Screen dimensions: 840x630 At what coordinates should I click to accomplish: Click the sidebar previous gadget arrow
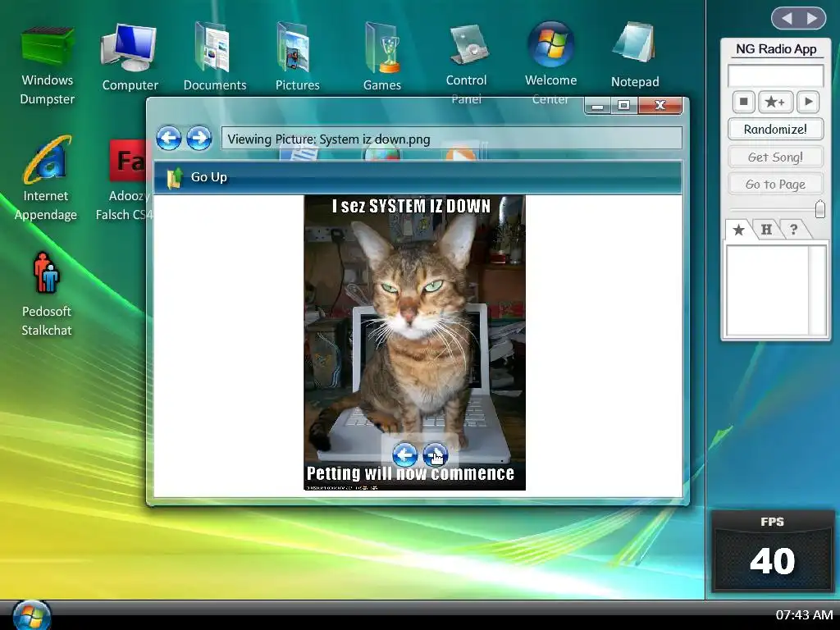tap(787, 18)
